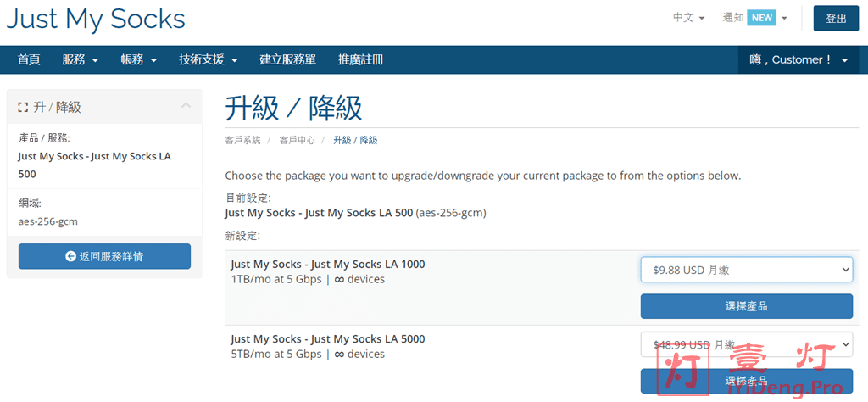The width and height of the screenshot is (868, 402).
Task: Expand the 服務 navigation menu
Action: (80, 60)
